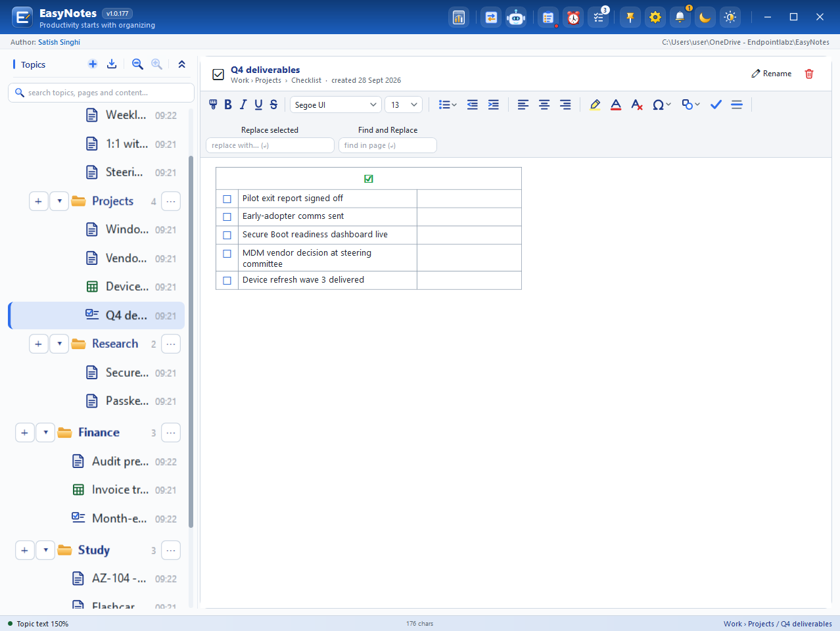Viewport: 840px width, 631px height.
Task: Open the statistics chart icon in the title bar
Action: pos(459,18)
